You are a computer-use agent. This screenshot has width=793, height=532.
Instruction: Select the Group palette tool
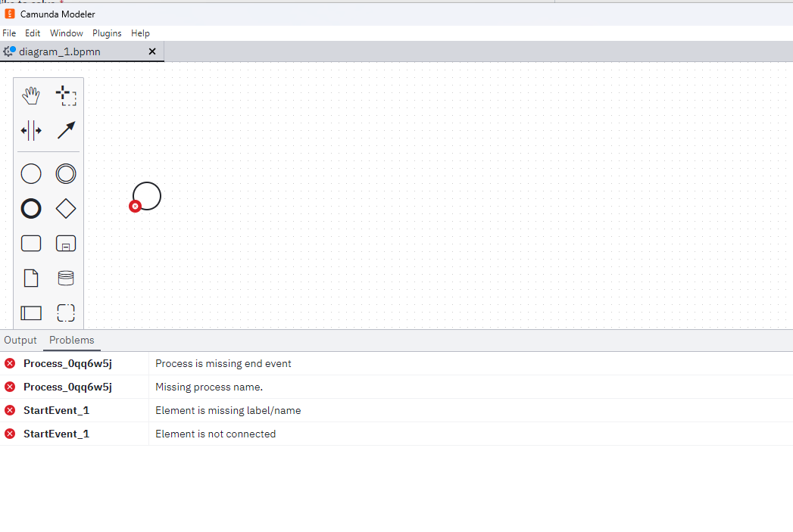pos(66,313)
